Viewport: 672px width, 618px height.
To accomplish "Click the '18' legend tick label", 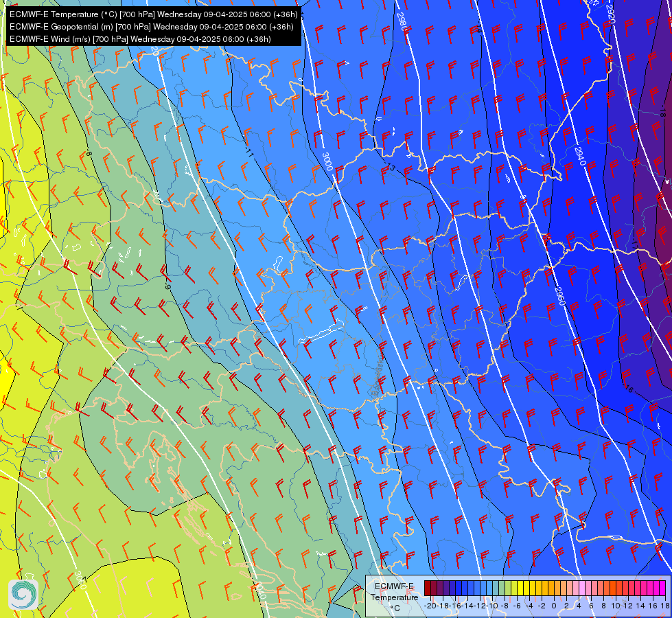I will [664, 606].
